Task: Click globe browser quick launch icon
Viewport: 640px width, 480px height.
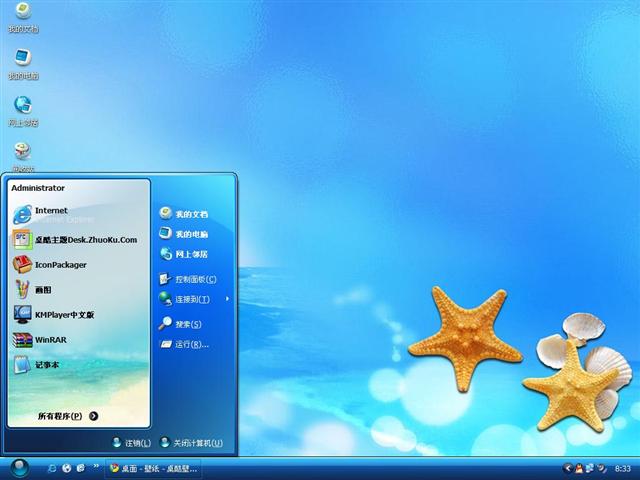Action: coord(67,468)
